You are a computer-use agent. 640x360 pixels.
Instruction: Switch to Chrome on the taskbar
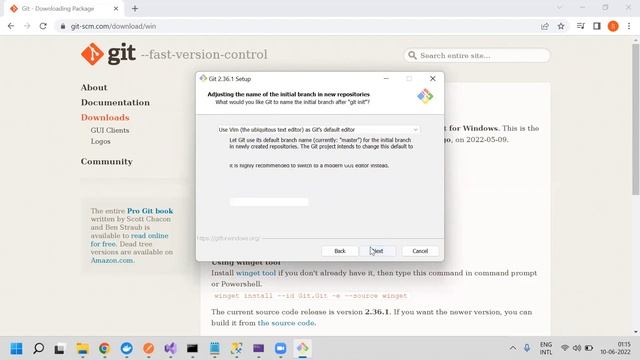(x=104, y=349)
